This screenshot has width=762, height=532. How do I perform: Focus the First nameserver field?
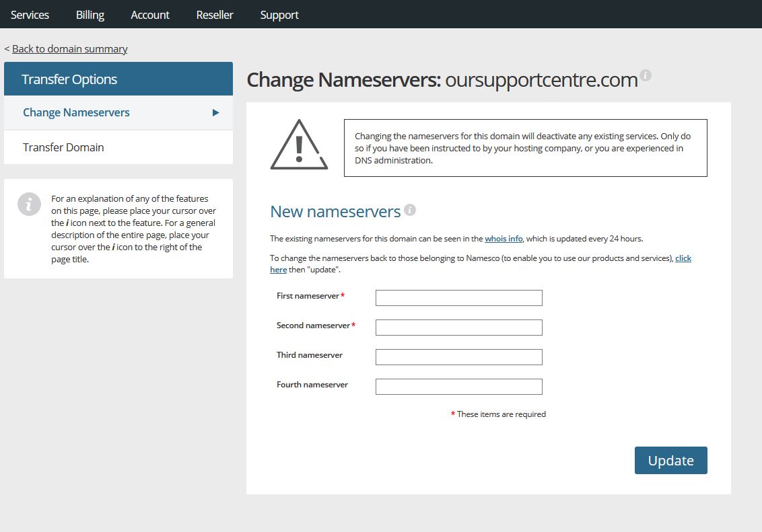point(459,298)
